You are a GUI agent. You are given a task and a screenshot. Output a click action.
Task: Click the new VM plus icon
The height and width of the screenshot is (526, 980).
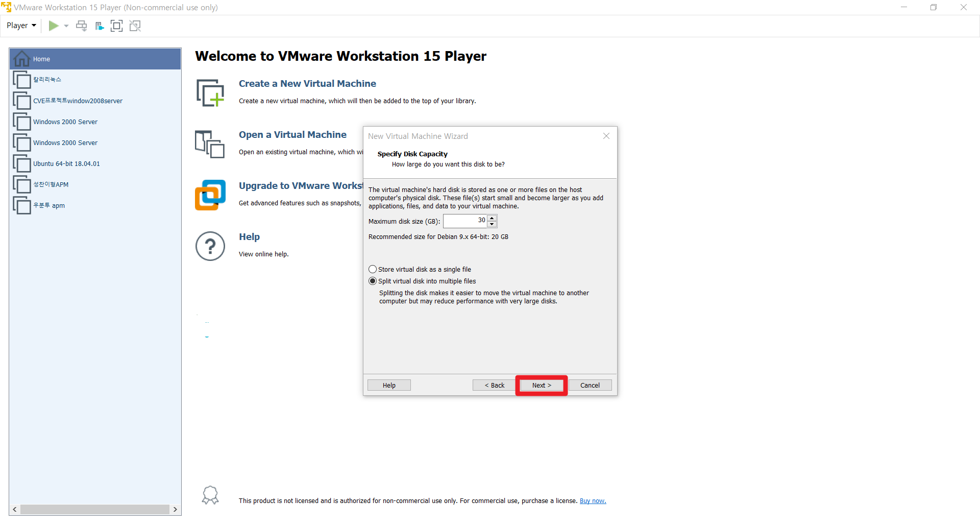[210, 93]
